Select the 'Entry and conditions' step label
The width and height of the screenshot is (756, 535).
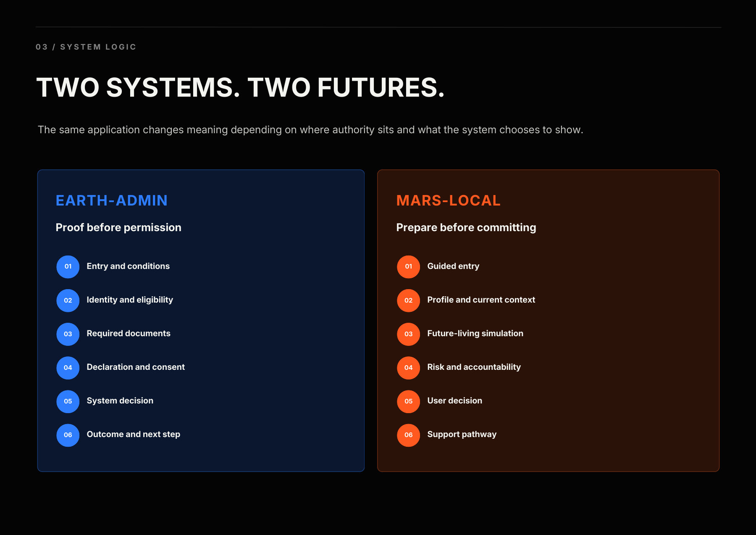pyautogui.click(x=128, y=266)
